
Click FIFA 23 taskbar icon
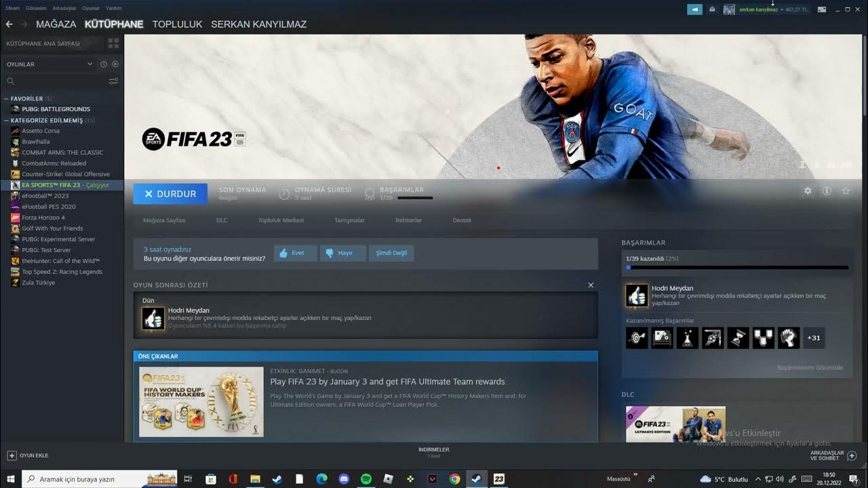[499, 479]
